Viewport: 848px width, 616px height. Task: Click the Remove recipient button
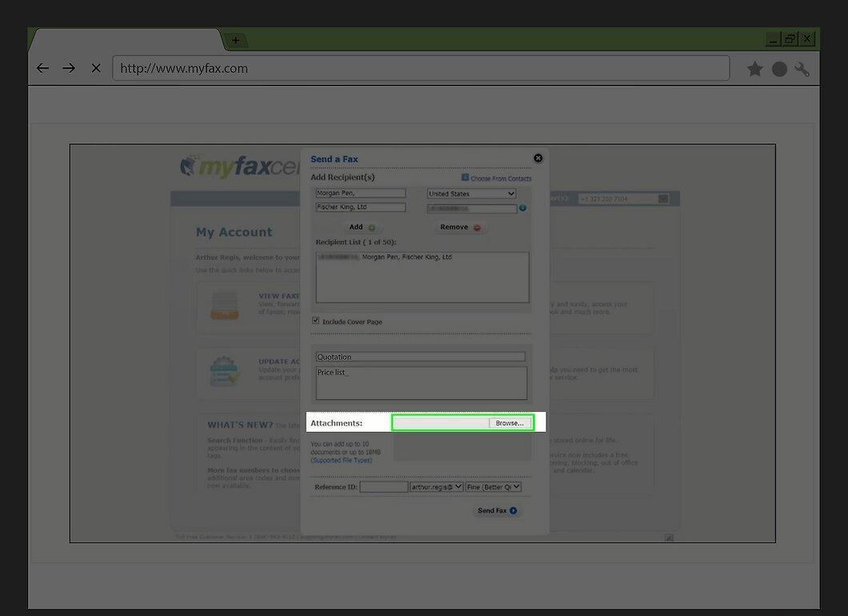pyautogui.click(x=460, y=227)
